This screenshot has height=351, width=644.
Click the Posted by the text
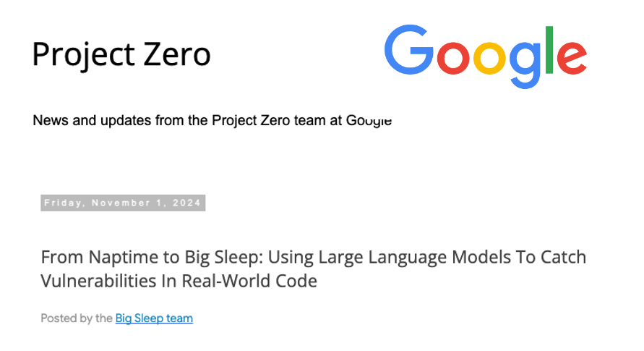(x=77, y=318)
